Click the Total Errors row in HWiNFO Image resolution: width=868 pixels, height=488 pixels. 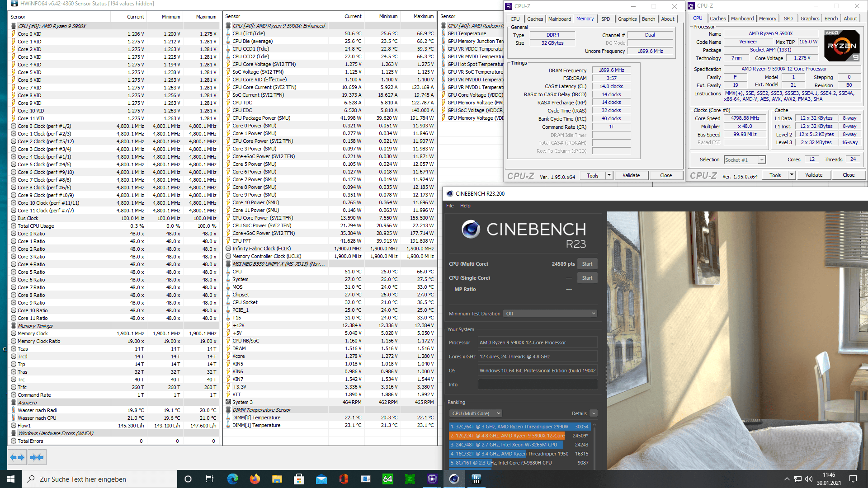[x=114, y=441]
